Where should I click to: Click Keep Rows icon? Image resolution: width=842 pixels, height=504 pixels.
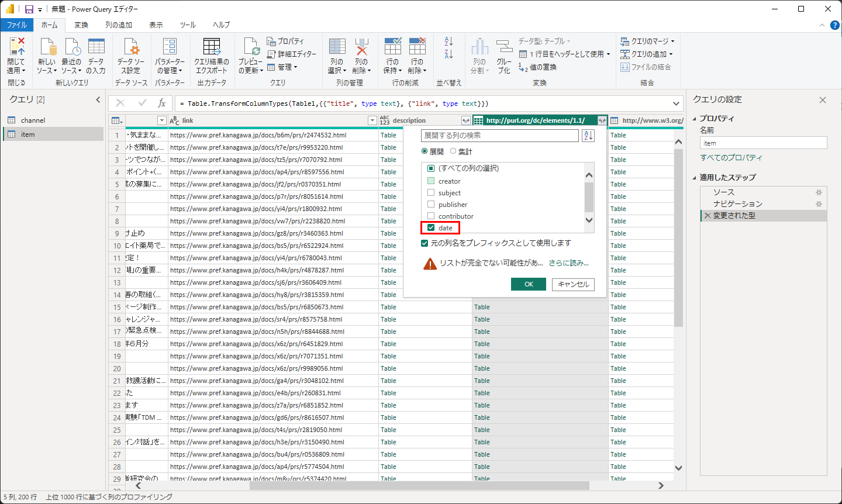coord(392,47)
